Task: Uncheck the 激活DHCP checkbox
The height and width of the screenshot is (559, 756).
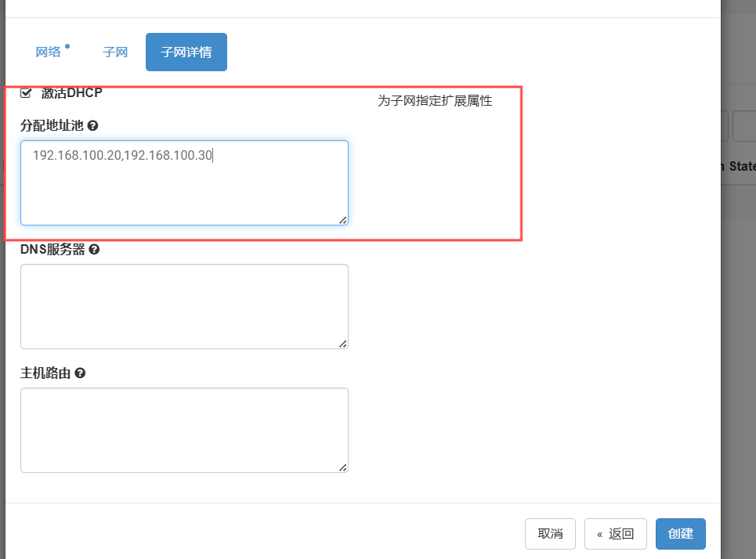Action: [x=26, y=93]
